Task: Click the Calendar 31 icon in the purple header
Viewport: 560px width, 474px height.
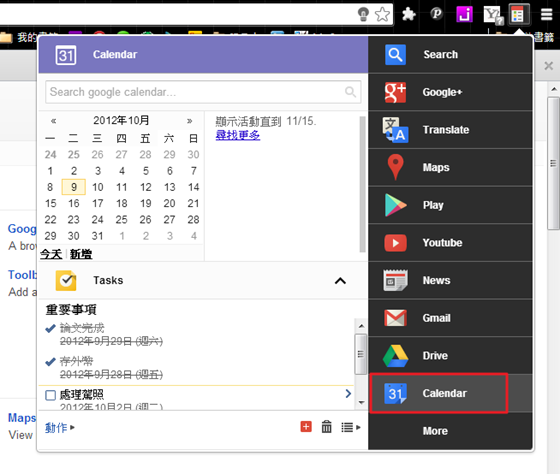Action: 66,55
